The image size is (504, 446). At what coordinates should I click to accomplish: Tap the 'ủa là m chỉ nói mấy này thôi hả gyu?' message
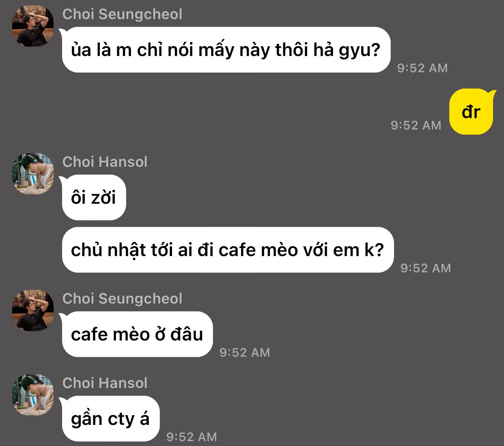(x=226, y=50)
